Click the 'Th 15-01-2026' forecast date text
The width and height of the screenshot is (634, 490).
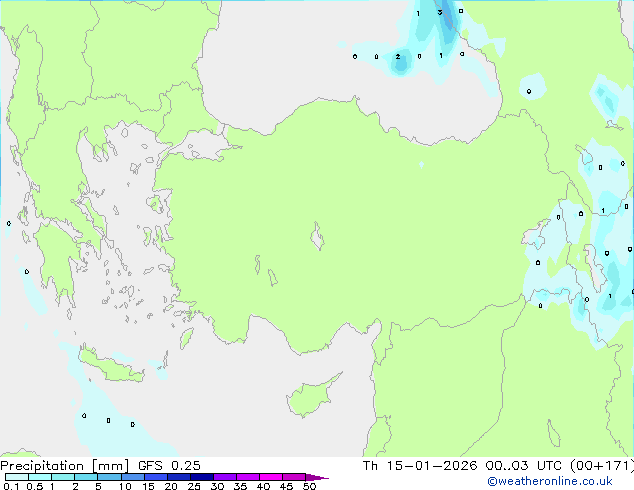420,466
